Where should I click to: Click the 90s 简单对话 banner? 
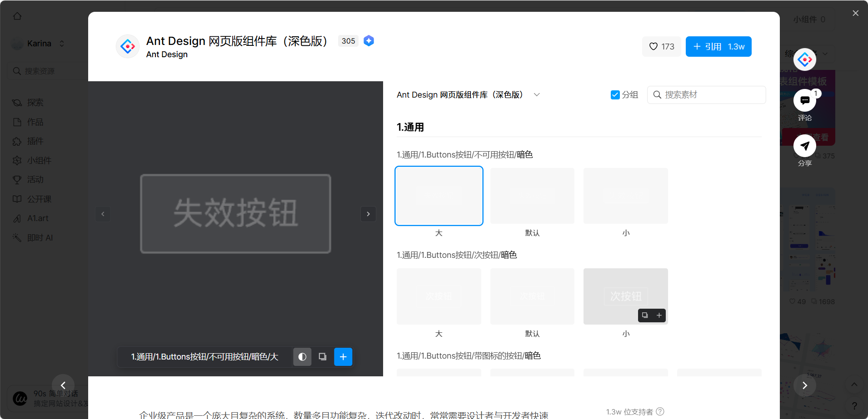(49, 398)
